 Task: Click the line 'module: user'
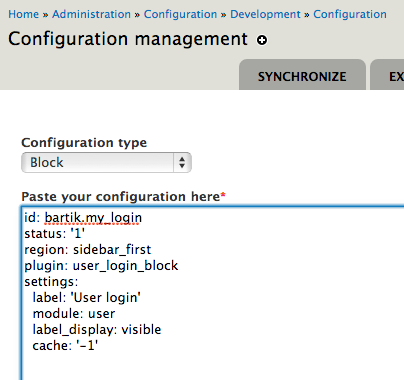[x=74, y=314]
